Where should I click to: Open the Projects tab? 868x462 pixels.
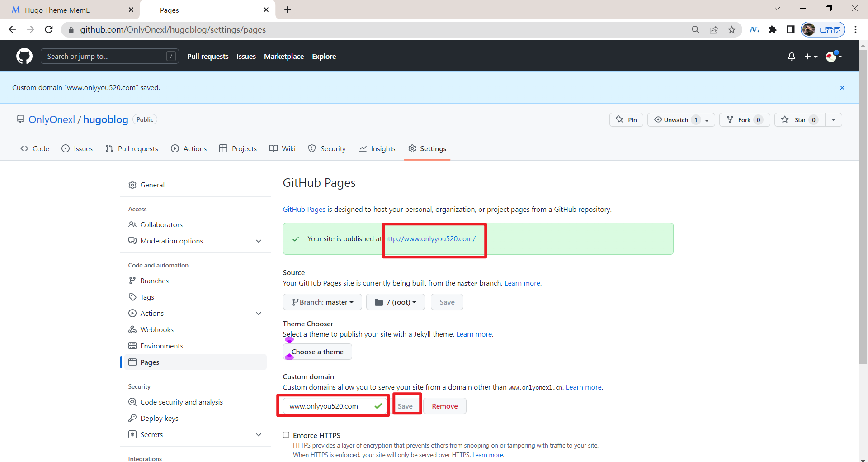tap(238, 148)
